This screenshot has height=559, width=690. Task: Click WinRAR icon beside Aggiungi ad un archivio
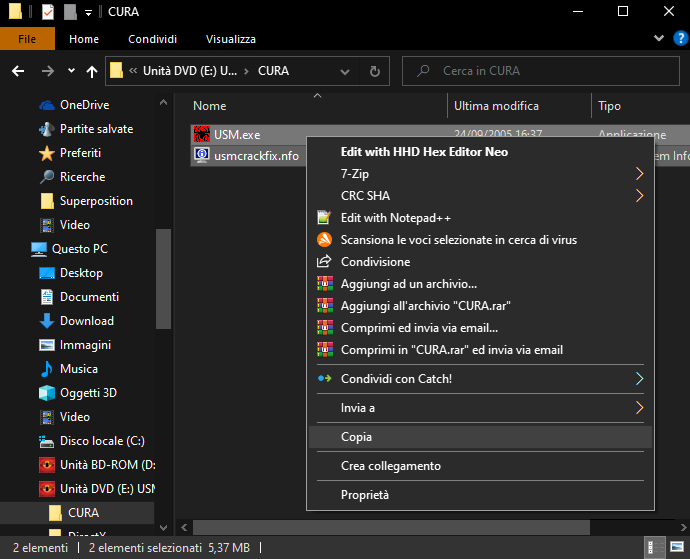click(x=325, y=283)
